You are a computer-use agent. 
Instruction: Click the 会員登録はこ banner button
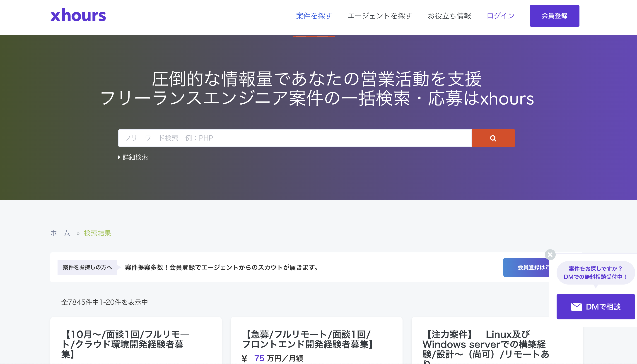533,267
